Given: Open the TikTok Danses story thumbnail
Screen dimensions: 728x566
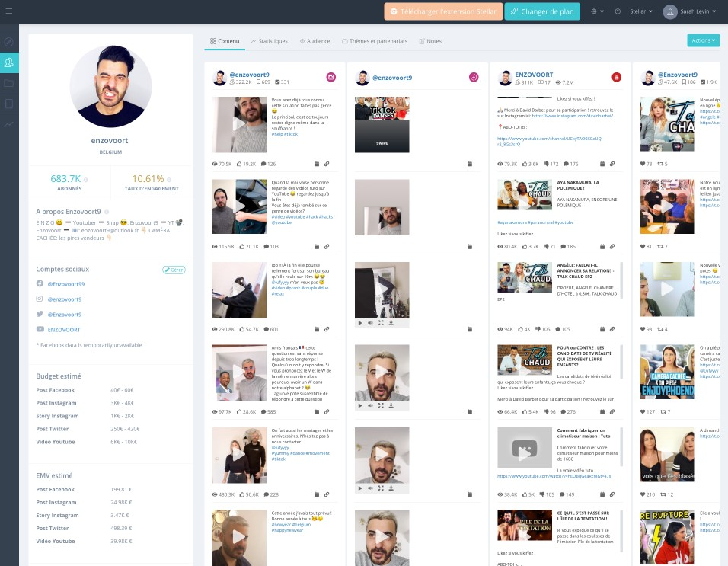Looking at the screenshot, I should [382, 124].
